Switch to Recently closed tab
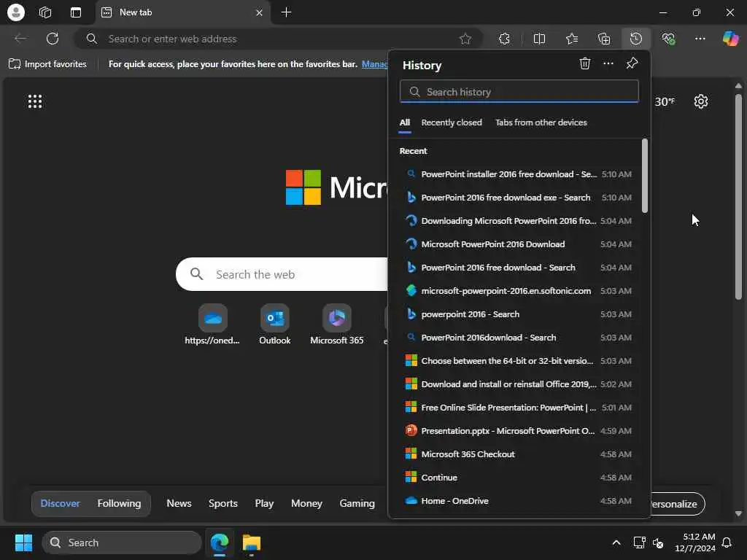 tap(452, 122)
